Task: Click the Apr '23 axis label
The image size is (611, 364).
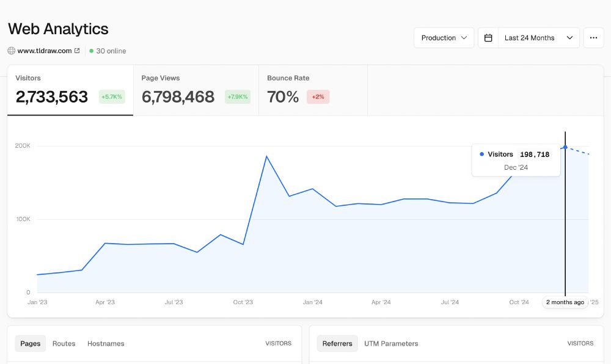Action: 105,302
